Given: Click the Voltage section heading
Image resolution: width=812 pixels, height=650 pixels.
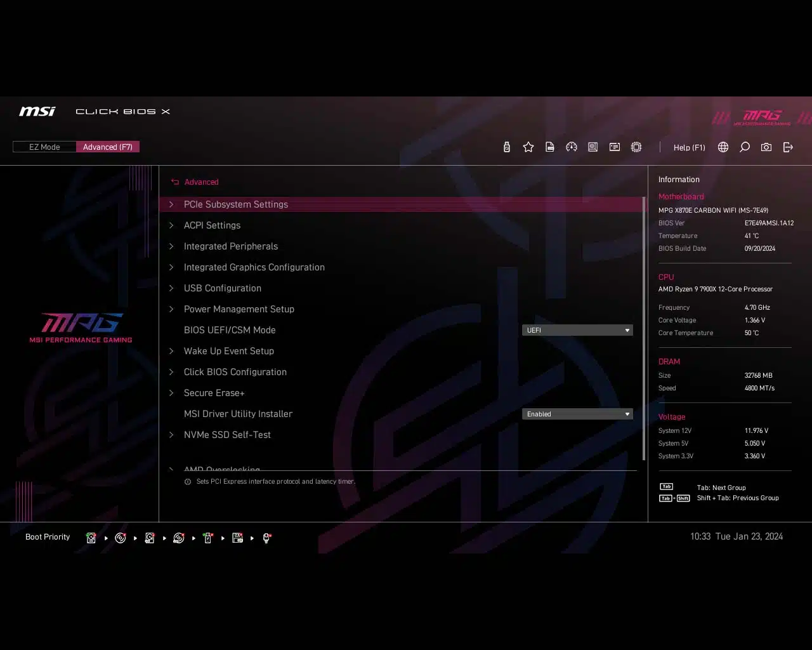Looking at the screenshot, I should 672,417.
